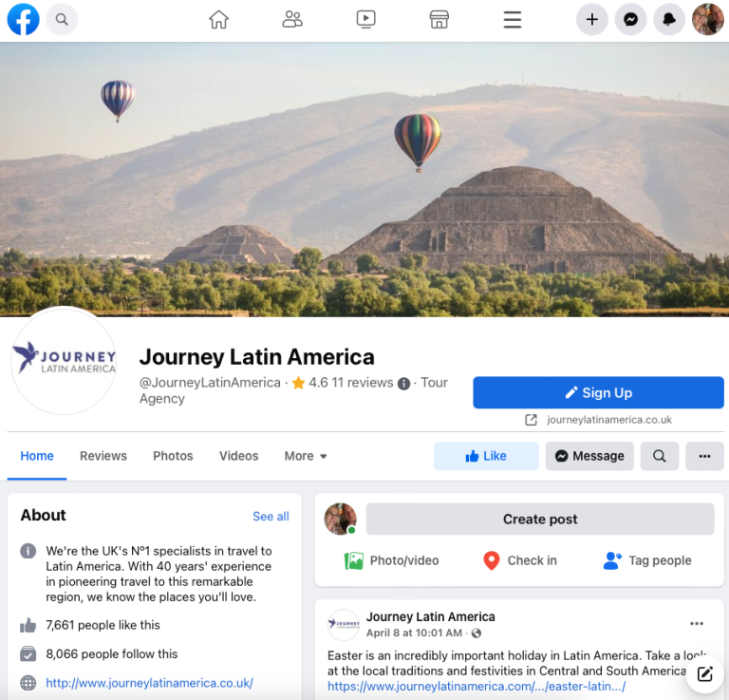Click the '4.6 11 reviews' rating text
This screenshot has height=700, width=729.
(351, 383)
